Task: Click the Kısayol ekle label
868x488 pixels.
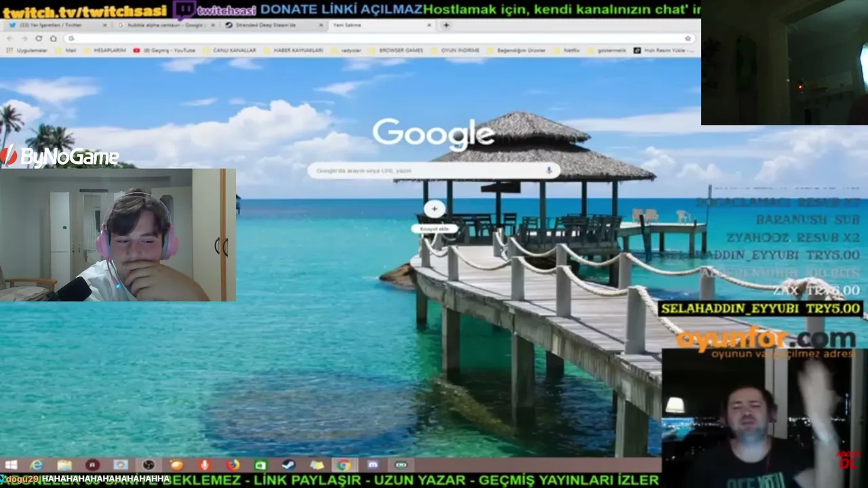Action: 435,229
